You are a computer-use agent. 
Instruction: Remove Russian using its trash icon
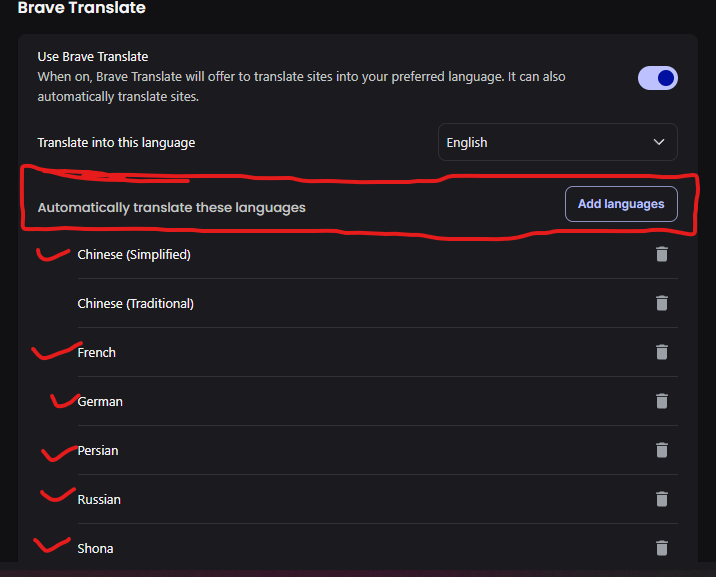tap(662, 499)
